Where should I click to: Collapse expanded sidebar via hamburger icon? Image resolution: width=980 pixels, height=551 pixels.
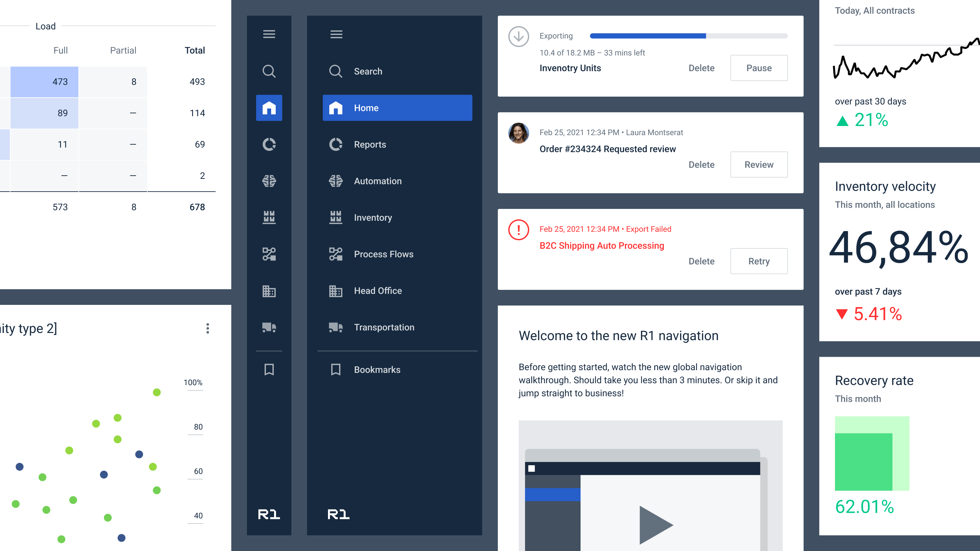tap(336, 34)
